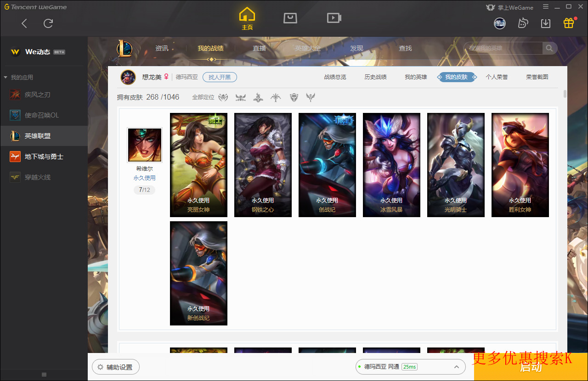588x381 pixels.
Task: Open the 荣誉截图 sub-tab
Action: [537, 77]
